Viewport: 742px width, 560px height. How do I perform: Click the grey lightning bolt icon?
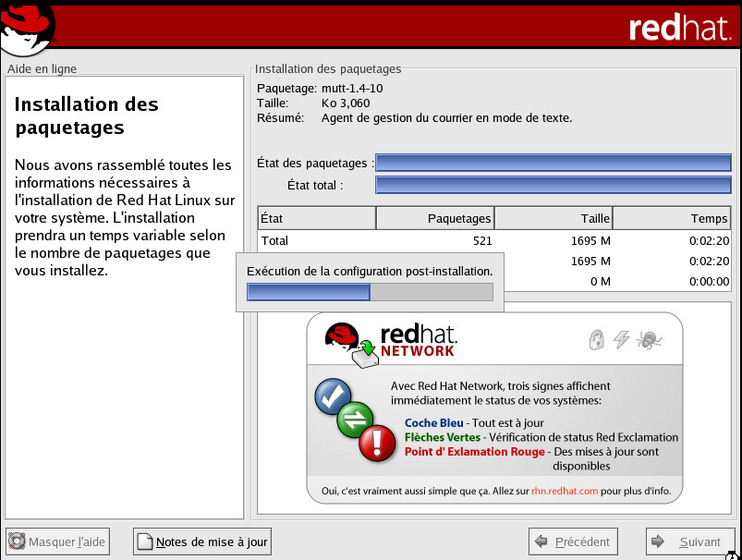622,340
